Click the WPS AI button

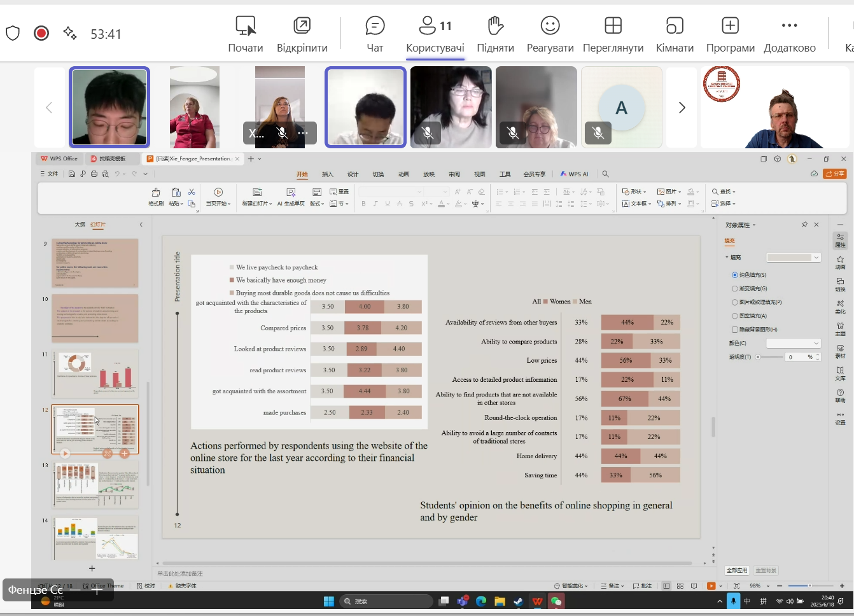coord(575,174)
